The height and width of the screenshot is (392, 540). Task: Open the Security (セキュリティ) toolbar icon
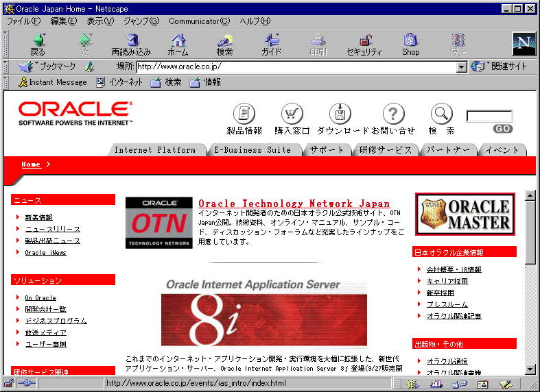[364, 44]
